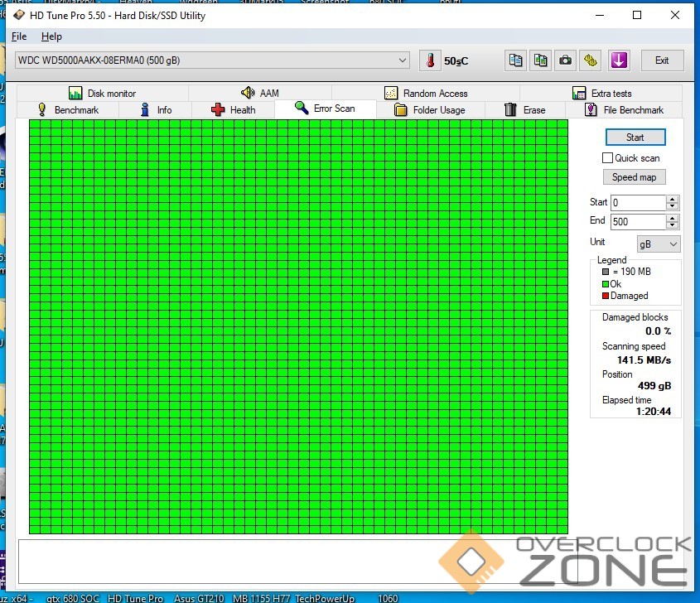This screenshot has width=700, height=603.
Task: Click the camera save screenshot icon
Action: pyautogui.click(x=565, y=60)
